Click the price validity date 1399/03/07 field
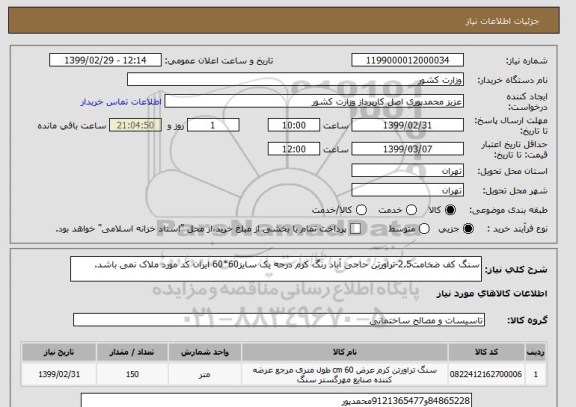This screenshot has height=407, width=576. click(407, 149)
